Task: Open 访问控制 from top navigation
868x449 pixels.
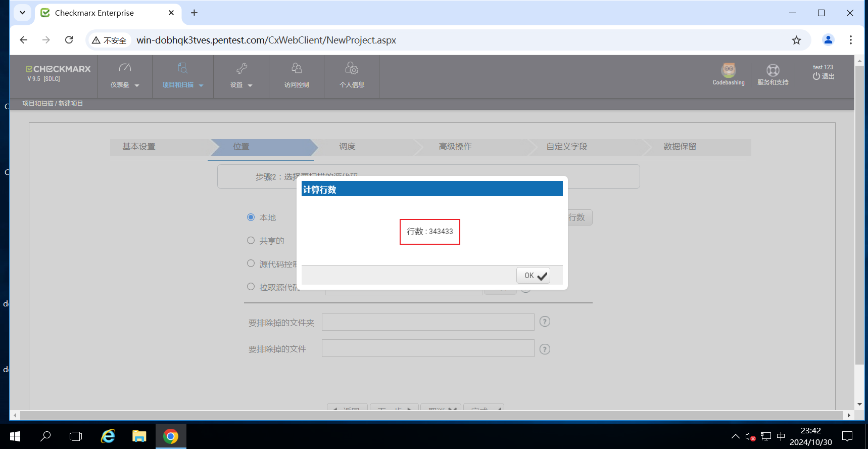Action: coord(297,76)
